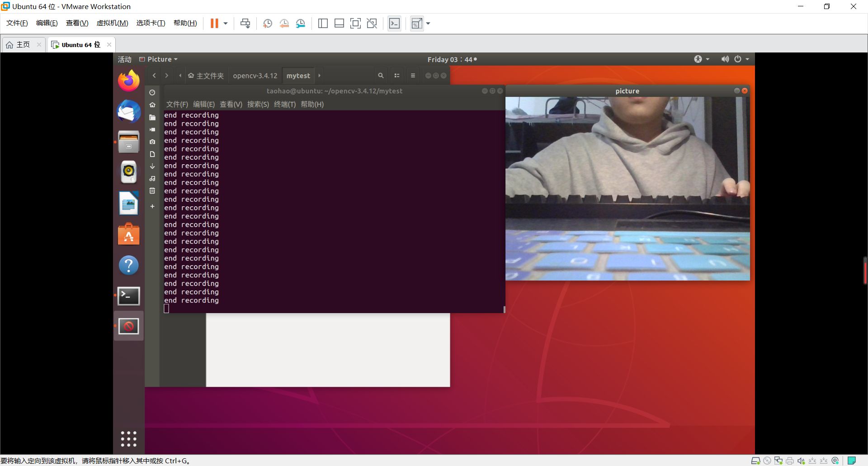Screen dimensions: 868x466
Task: Open the VMware 查看(V) menu
Action: pos(77,23)
